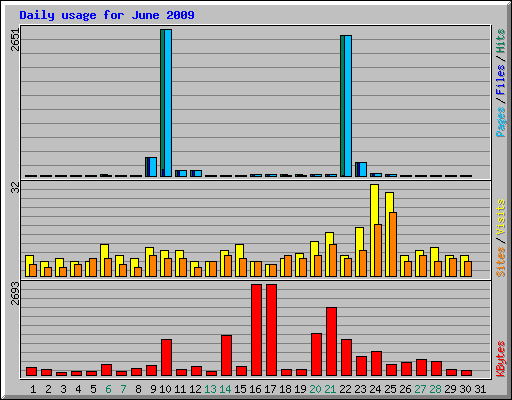This screenshot has width=512, height=400.
Task: Click the green 'Hits' legend label
Action: coord(501,41)
